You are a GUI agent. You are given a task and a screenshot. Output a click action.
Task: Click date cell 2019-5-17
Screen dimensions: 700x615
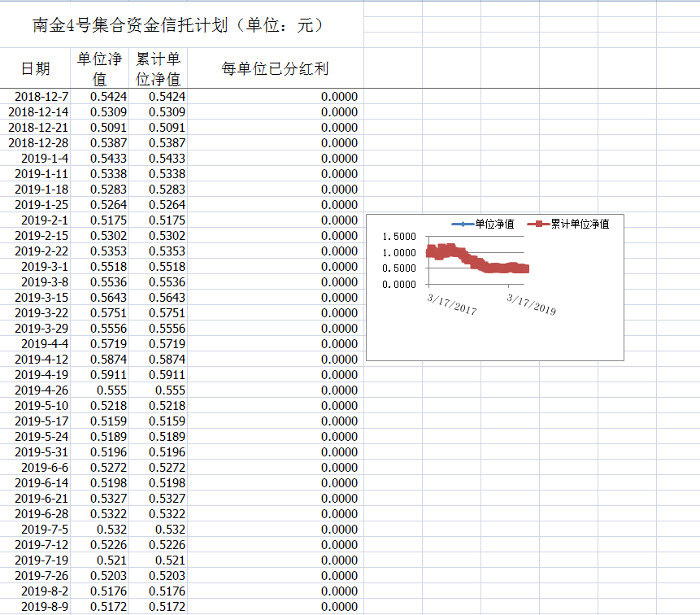coord(35,421)
